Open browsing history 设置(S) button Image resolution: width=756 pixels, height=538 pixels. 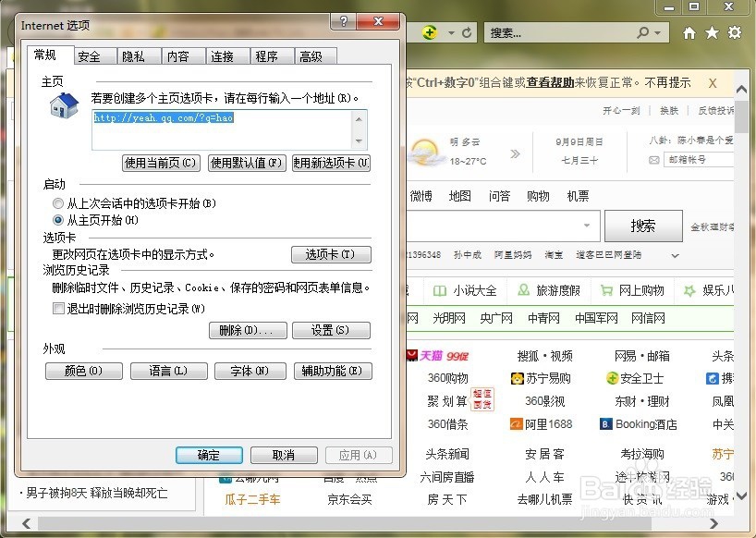point(331,330)
